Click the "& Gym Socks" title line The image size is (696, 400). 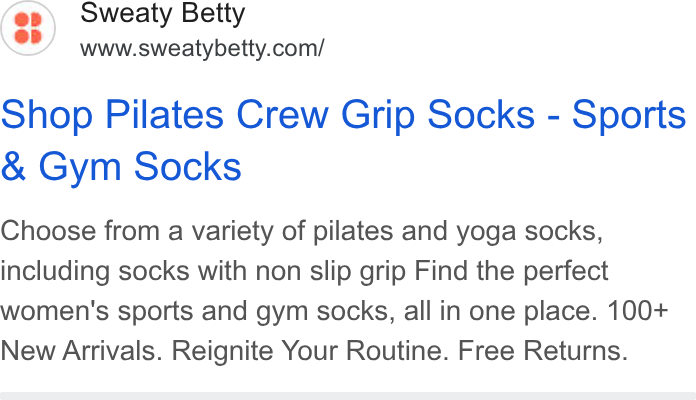(121, 166)
